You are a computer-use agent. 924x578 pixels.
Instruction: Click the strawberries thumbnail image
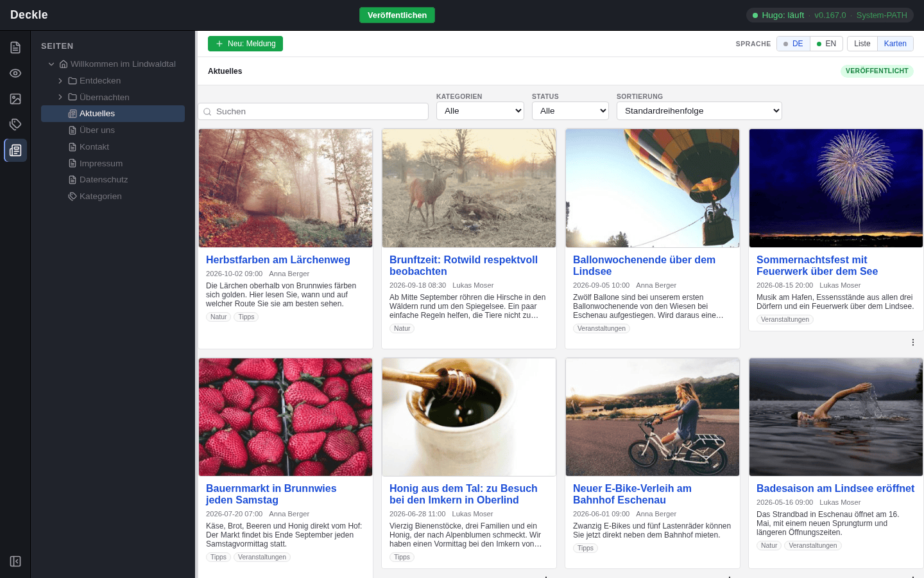tap(286, 417)
